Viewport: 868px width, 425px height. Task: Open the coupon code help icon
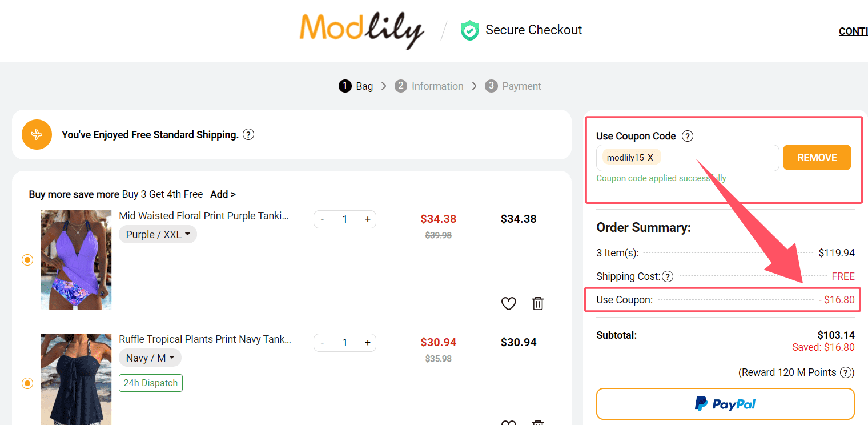[688, 136]
